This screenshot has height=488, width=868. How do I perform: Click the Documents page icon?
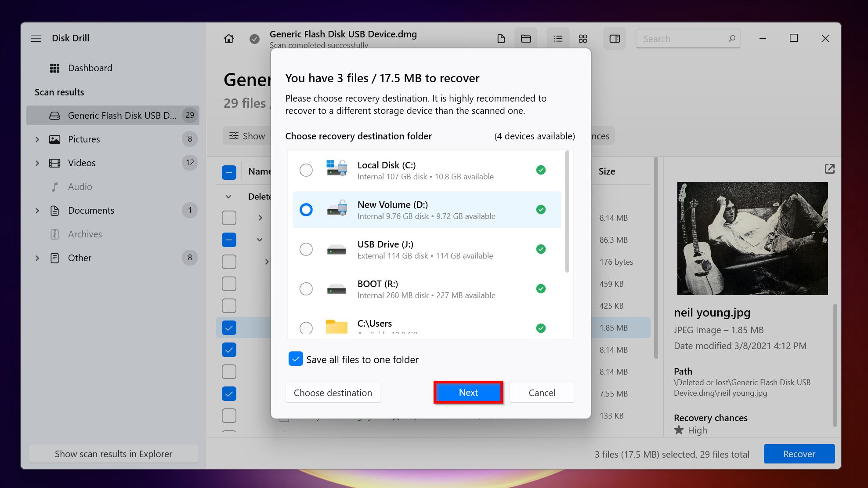click(55, 211)
